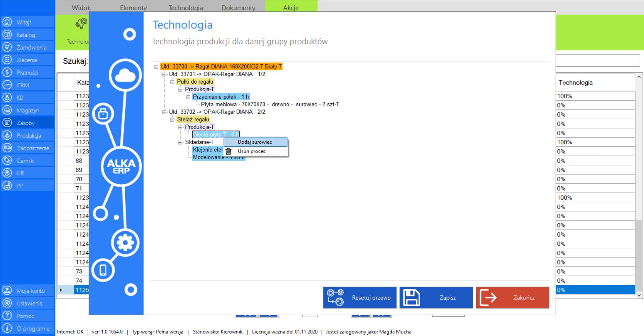This screenshot has width=644, height=336.
Task: Click the red Zakończ button
Action: tap(512, 297)
